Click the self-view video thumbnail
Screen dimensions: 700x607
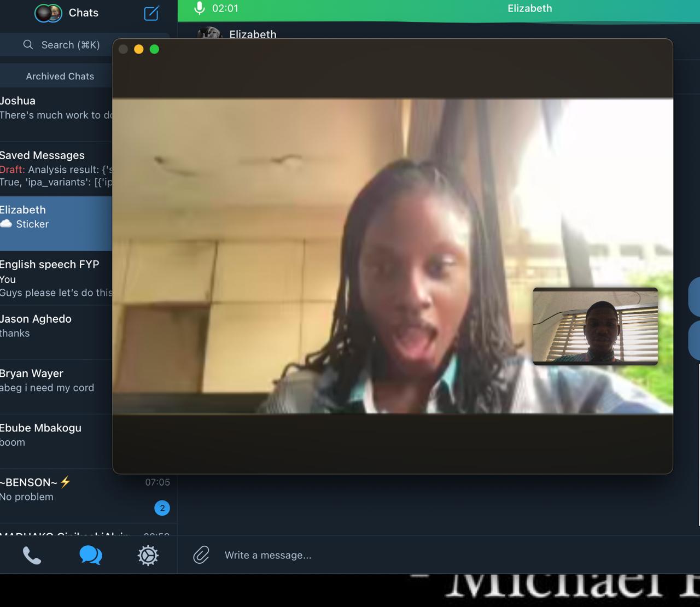(596, 326)
